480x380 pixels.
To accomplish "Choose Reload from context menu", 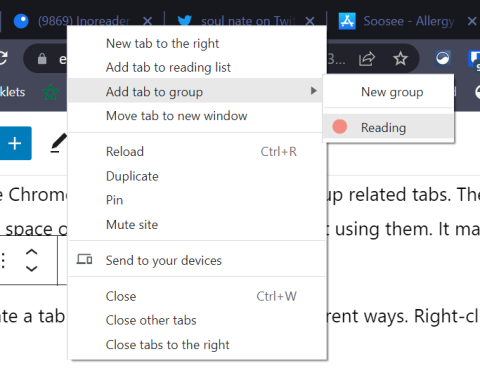I will point(197,152).
